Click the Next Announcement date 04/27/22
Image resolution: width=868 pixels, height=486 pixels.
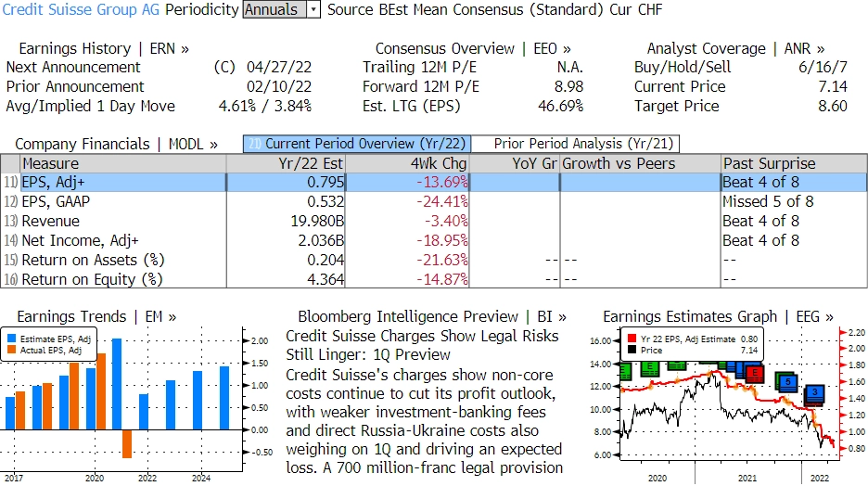pyautogui.click(x=279, y=68)
